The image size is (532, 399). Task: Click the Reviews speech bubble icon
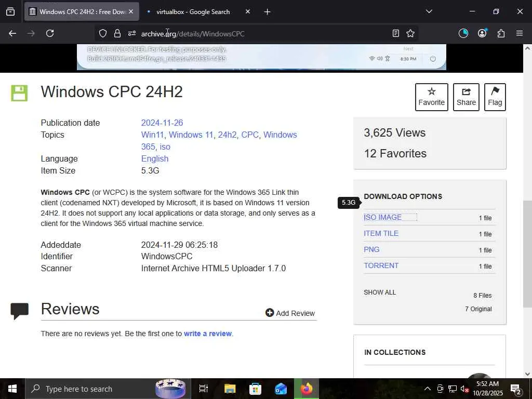point(19,311)
